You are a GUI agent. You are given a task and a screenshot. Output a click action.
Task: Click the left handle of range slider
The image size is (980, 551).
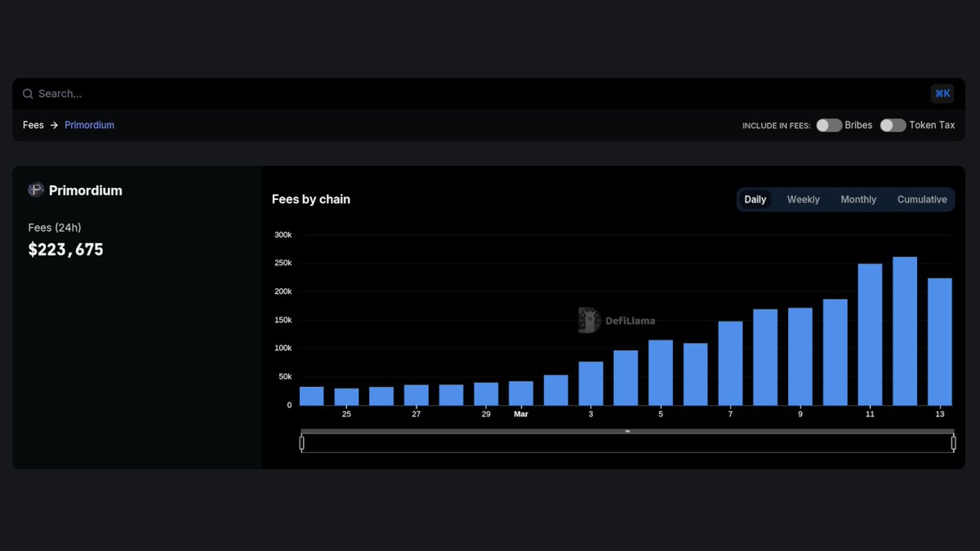tap(301, 443)
